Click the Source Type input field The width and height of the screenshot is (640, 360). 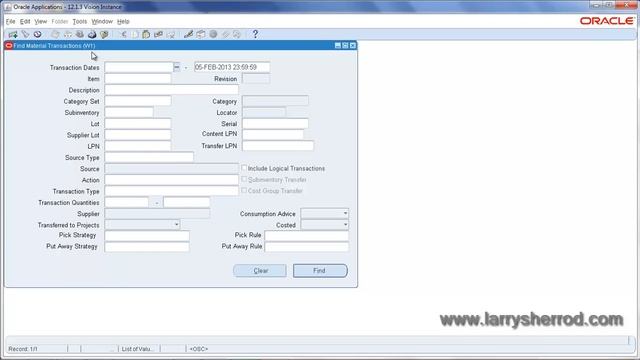tap(149, 157)
